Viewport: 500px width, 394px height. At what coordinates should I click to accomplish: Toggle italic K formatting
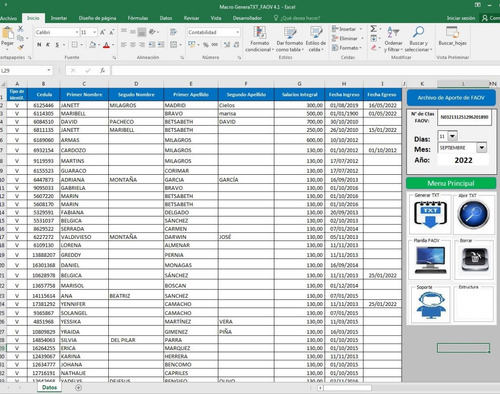[48, 45]
